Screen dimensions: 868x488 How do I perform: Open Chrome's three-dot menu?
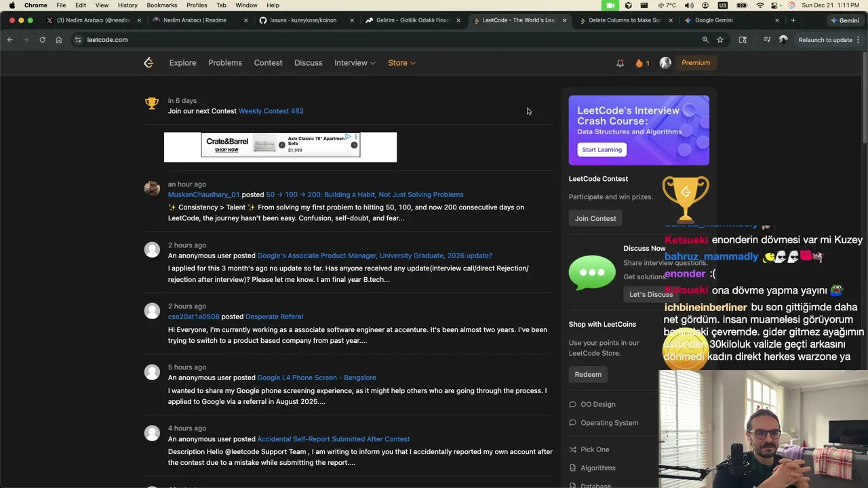point(859,40)
